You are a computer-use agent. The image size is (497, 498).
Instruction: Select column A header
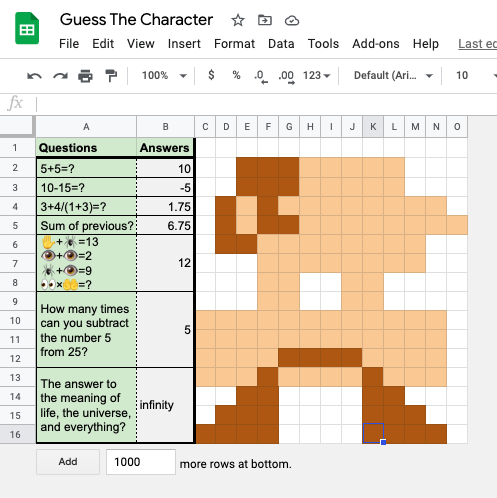tap(86, 127)
